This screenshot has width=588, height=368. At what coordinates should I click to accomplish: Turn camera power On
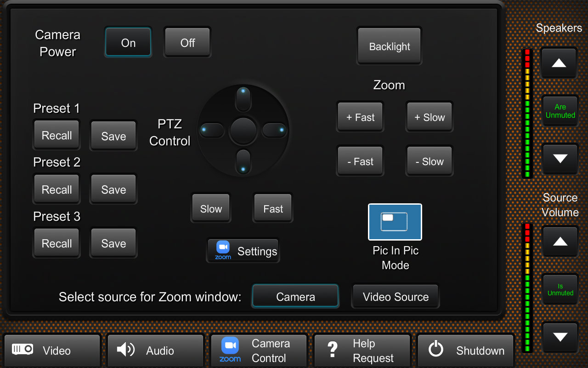pos(128,42)
